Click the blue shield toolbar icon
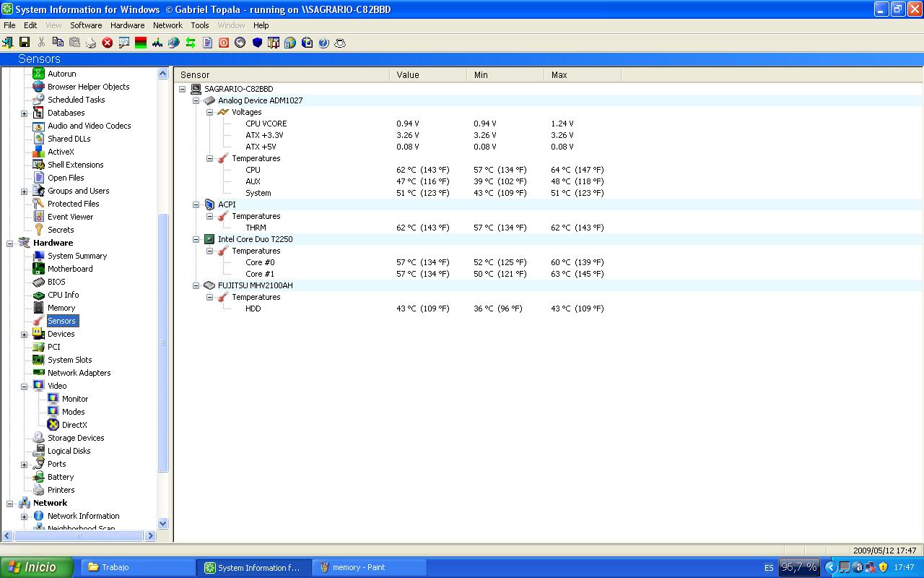The image size is (924, 578). (x=257, y=43)
